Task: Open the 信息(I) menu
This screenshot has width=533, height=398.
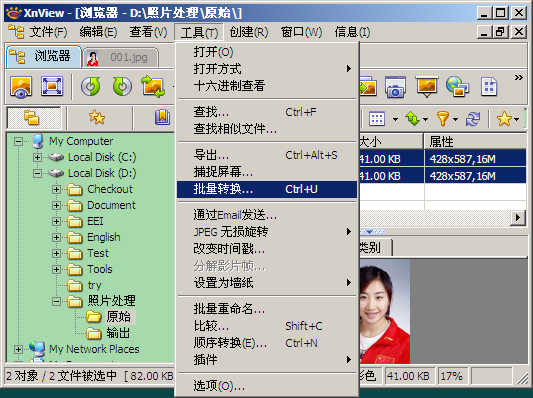Action: pos(352,32)
